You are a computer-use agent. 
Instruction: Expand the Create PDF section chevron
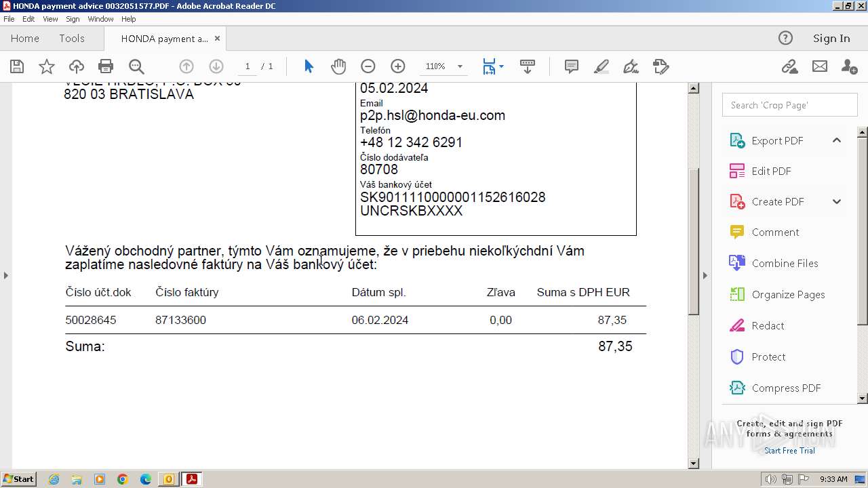click(837, 201)
